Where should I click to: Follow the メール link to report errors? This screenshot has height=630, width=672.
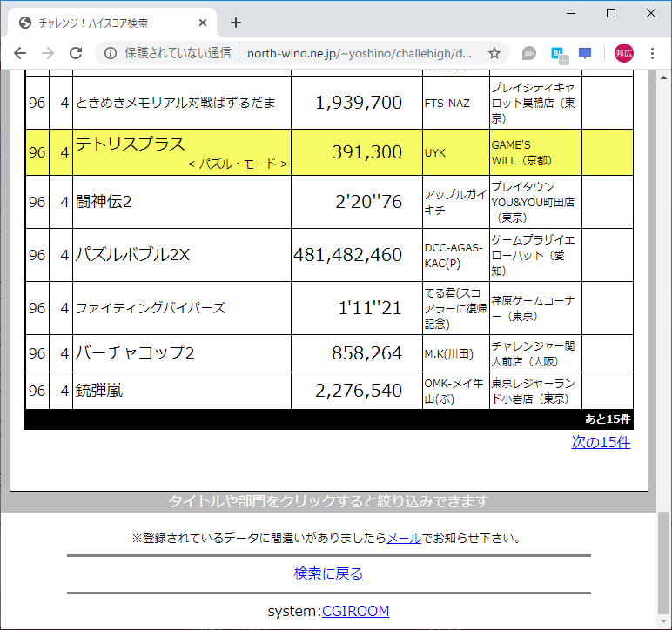point(404,538)
